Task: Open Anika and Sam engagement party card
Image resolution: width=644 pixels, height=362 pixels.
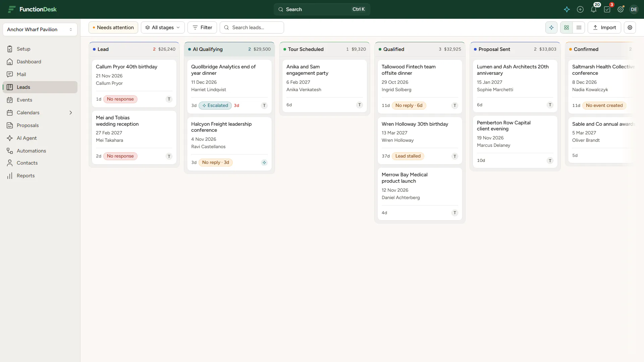Action: pos(325,86)
